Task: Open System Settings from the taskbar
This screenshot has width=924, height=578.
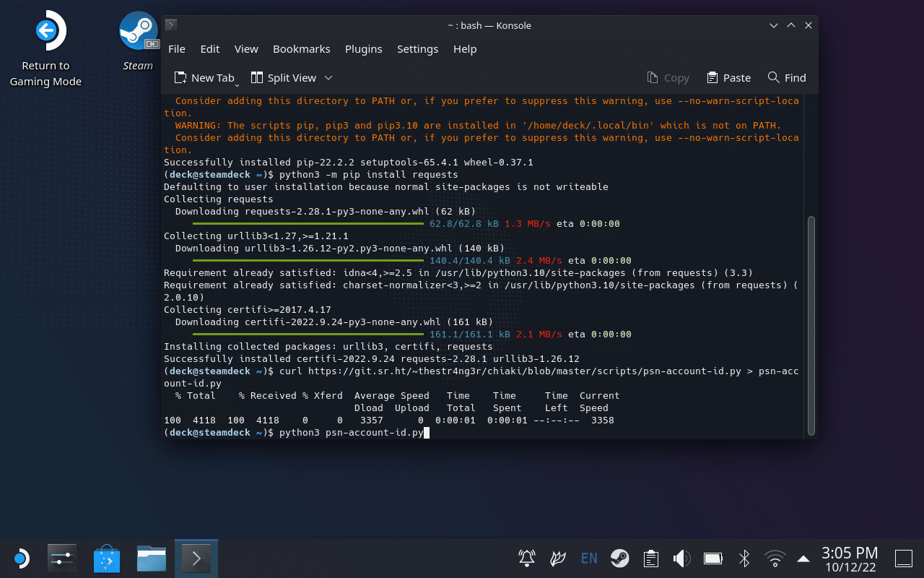Action: tap(62, 558)
